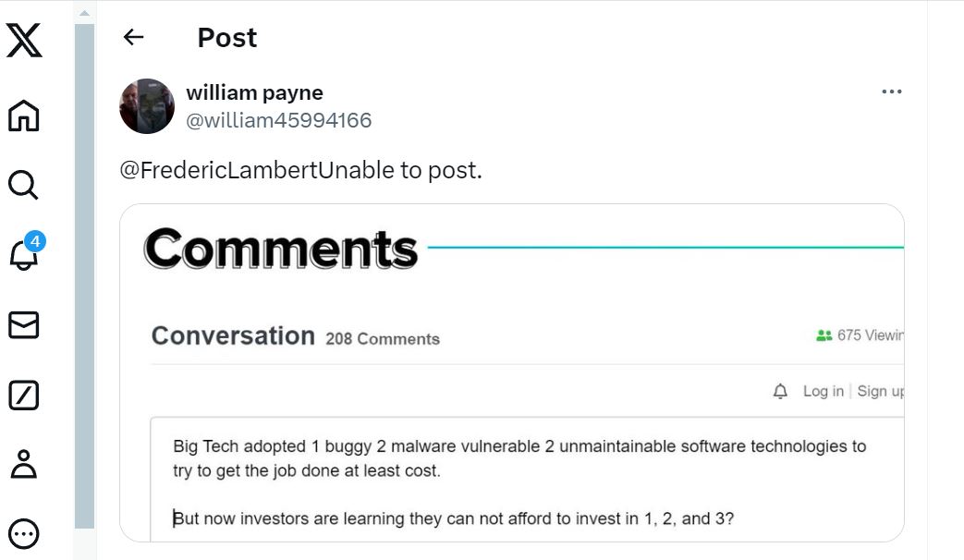
Task: Open Notifications bell with 4 badge
Action: [x=25, y=252]
